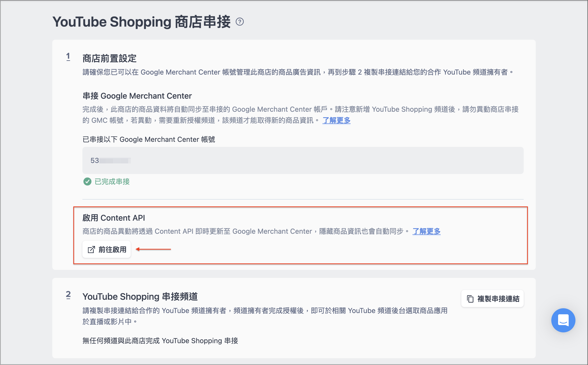Click the help question mark icon beside title

(240, 22)
